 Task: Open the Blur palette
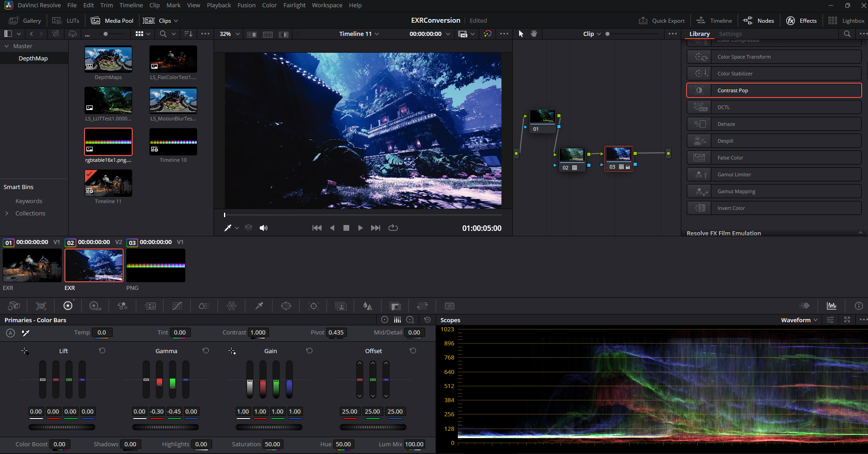click(x=368, y=306)
